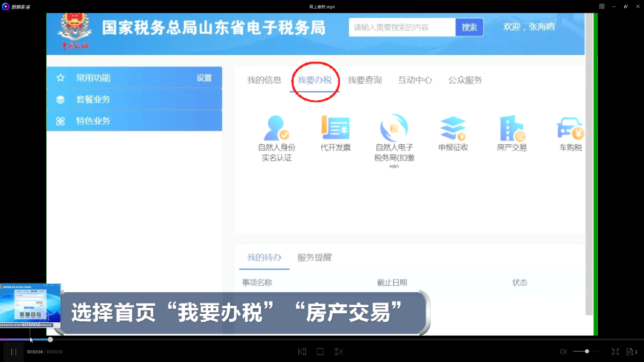Image resolution: width=644 pixels, height=362 pixels.
Task: Click the 设置 link in 常用功能
Action: 204,78
